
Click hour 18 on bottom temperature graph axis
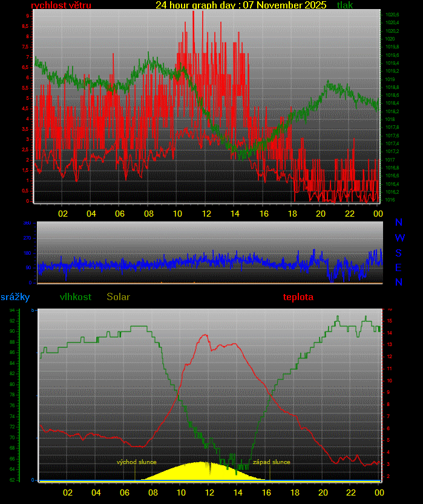pyautogui.click(x=293, y=492)
